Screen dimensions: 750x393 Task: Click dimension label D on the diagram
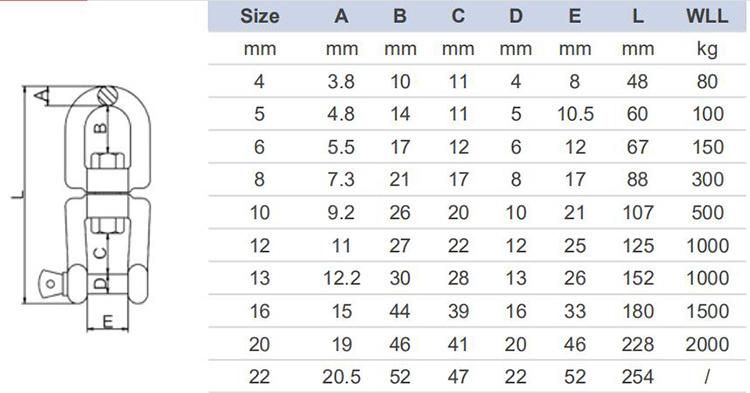click(x=99, y=284)
